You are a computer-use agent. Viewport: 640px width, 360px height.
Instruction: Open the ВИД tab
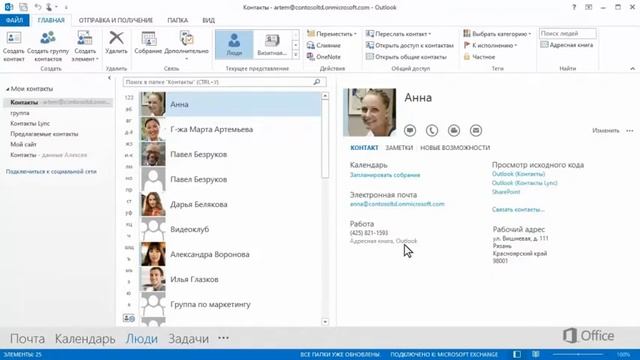click(x=209, y=20)
